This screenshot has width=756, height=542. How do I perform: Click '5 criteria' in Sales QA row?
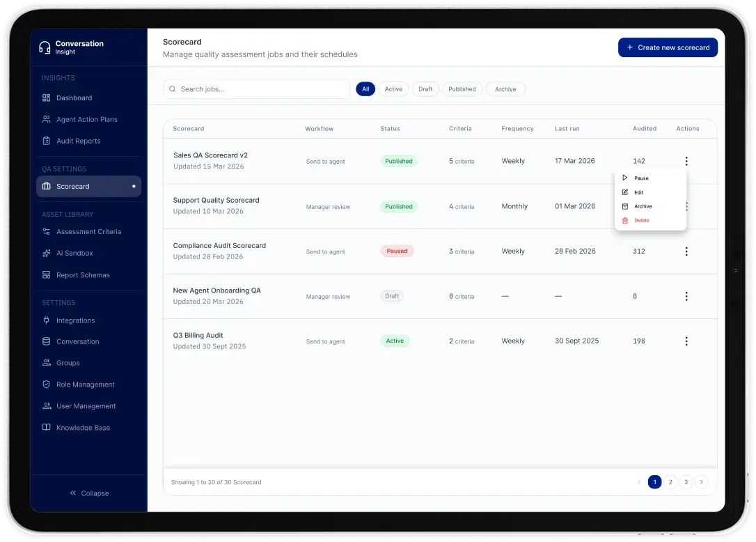pos(462,161)
